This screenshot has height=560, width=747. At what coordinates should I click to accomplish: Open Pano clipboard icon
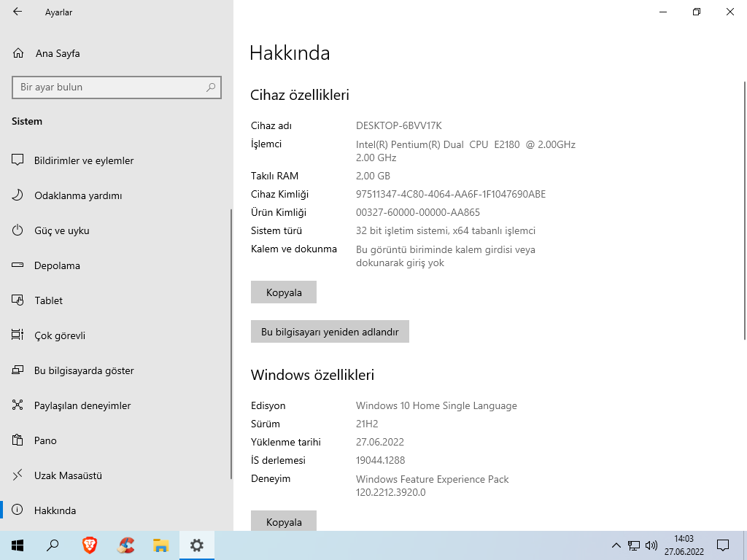(x=18, y=440)
